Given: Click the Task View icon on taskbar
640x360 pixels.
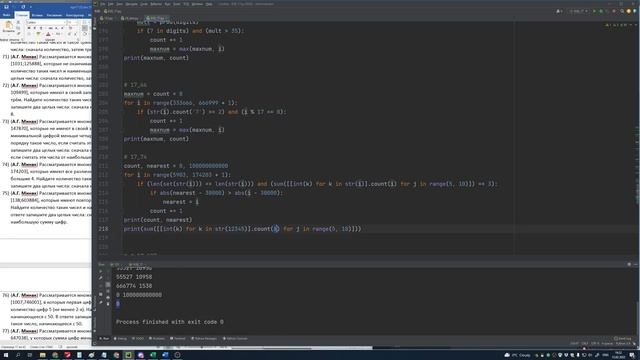Looking at the screenshot, I should coord(30,355).
